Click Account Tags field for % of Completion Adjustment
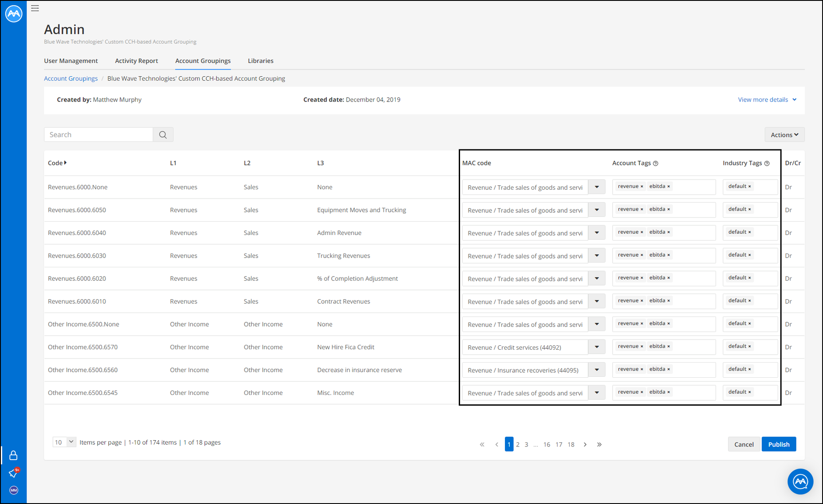This screenshot has width=823, height=504. pyautogui.click(x=664, y=278)
